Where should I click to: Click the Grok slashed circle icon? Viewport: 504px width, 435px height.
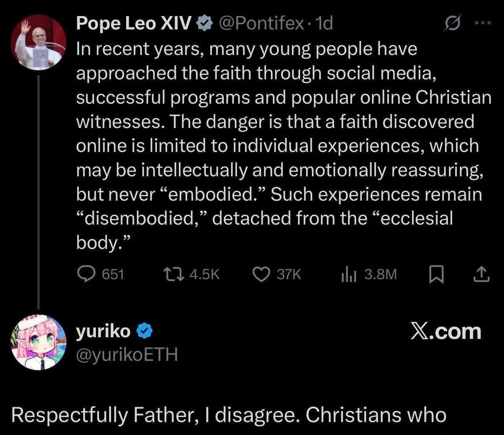tap(454, 23)
